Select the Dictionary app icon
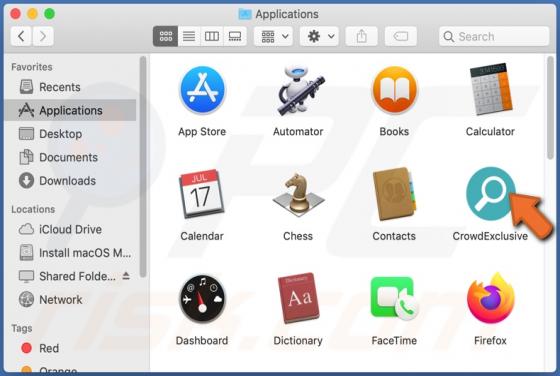The height and width of the screenshot is (376, 560). click(x=298, y=298)
